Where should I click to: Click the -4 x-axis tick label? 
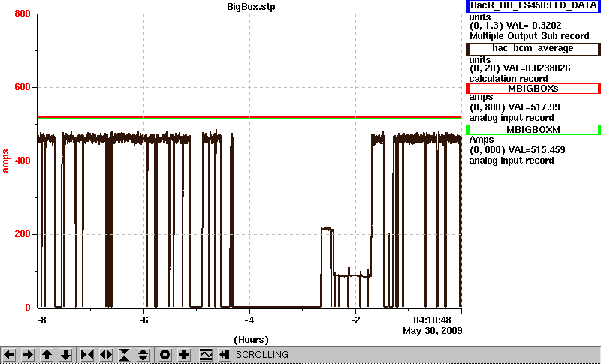(x=249, y=320)
